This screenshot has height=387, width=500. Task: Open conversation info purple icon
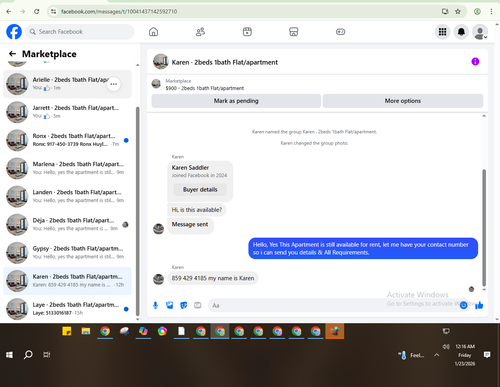tap(475, 61)
